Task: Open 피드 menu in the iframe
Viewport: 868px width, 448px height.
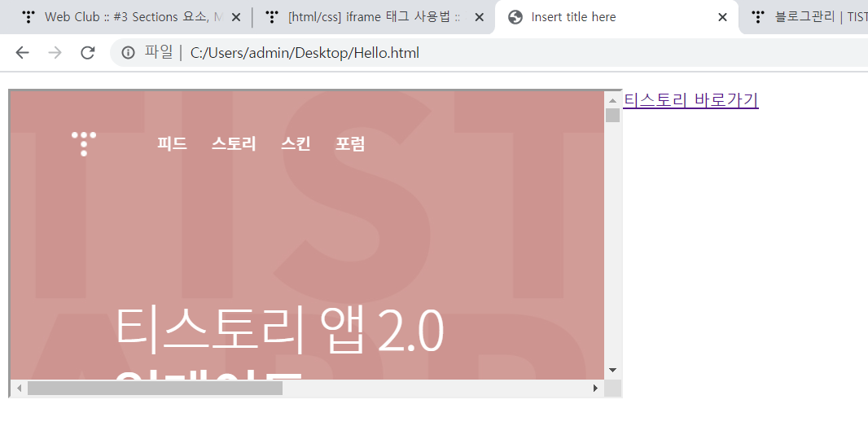Action: coord(172,144)
